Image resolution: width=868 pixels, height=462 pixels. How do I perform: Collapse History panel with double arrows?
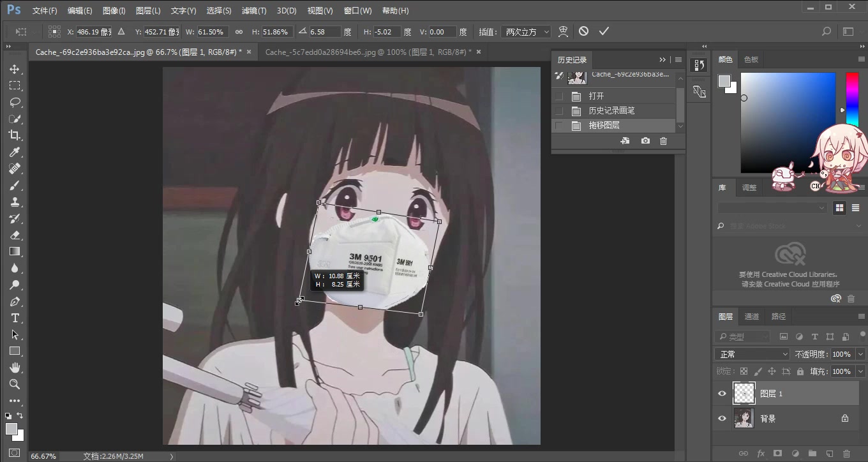pos(662,59)
